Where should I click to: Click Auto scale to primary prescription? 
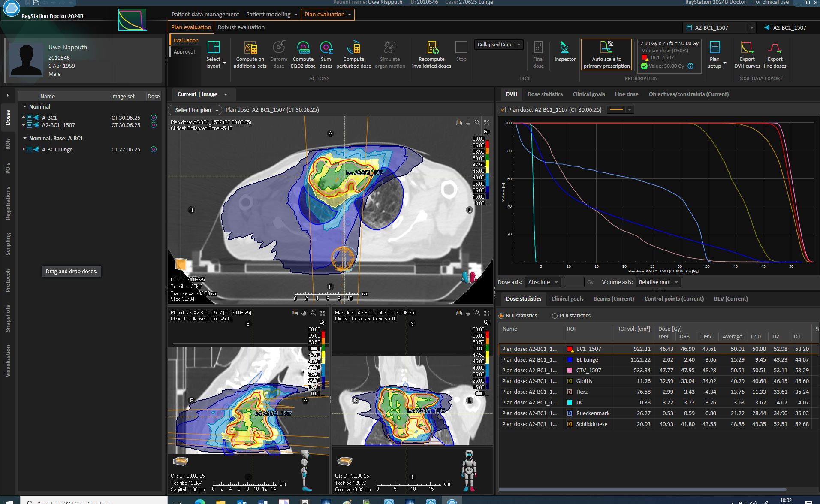tap(606, 54)
